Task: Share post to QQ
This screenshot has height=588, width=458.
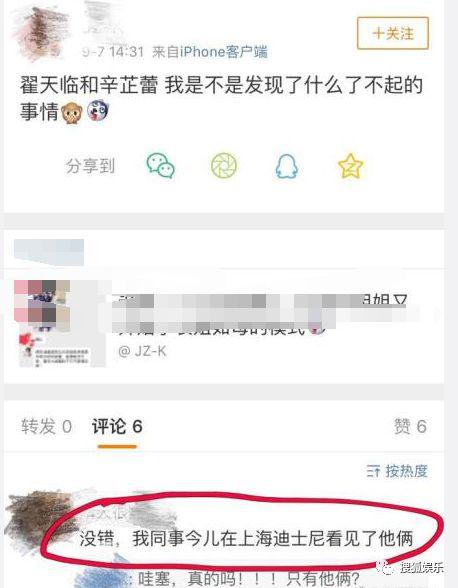Action: pyautogui.click(x=287, y=166)
